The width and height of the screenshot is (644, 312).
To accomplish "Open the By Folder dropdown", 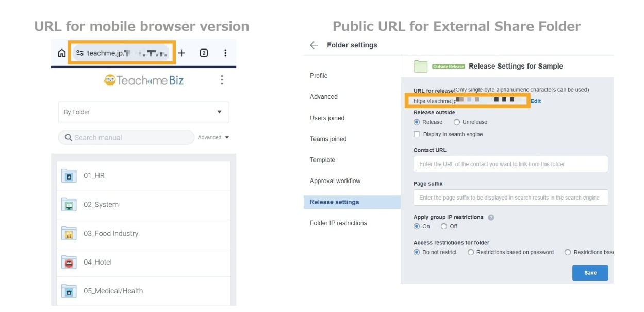I will (x=143, y=112).
